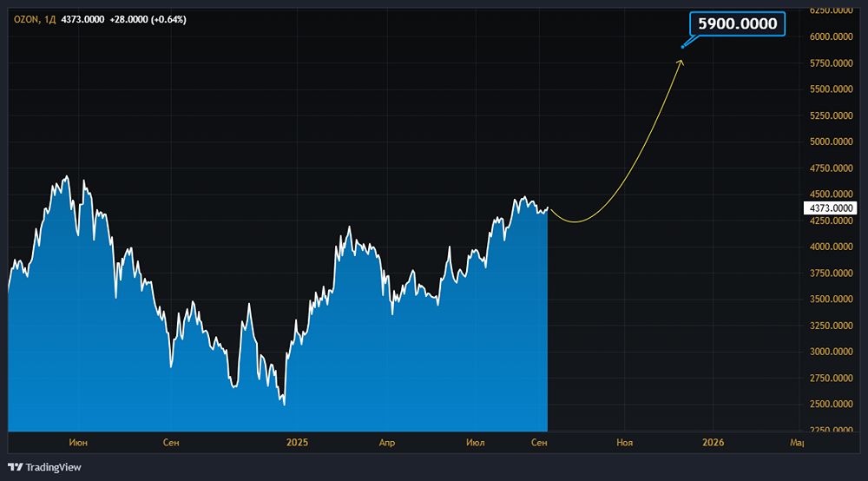Click the 3500.0000 price axis label
868x481 pixels.
[x=831, y=299]
